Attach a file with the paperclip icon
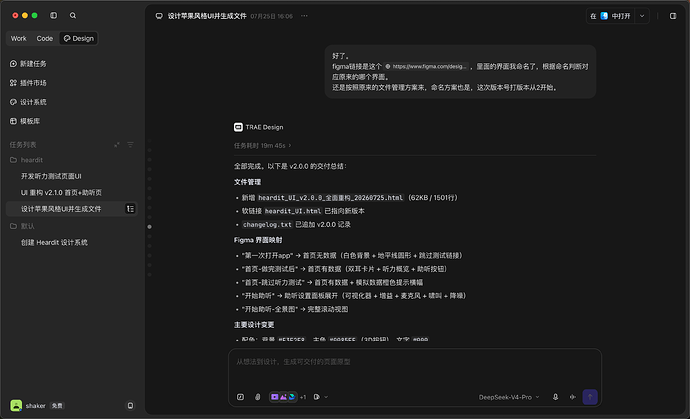 pos(257,397)
